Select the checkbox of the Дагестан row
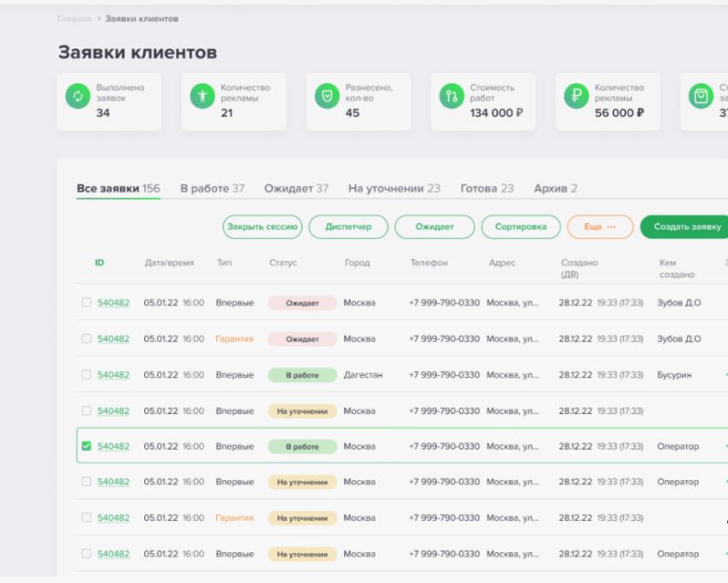This screenshot has height=583, width=728. point(87,375)
